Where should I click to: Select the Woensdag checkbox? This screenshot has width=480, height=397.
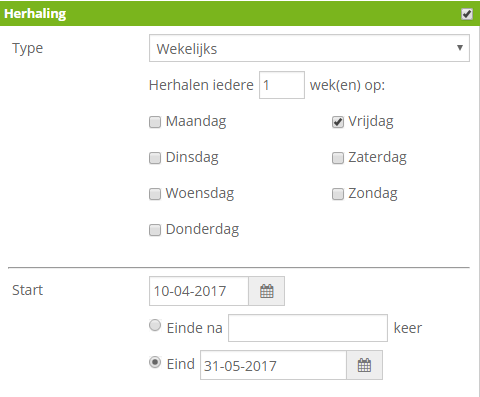coord(155,194)
